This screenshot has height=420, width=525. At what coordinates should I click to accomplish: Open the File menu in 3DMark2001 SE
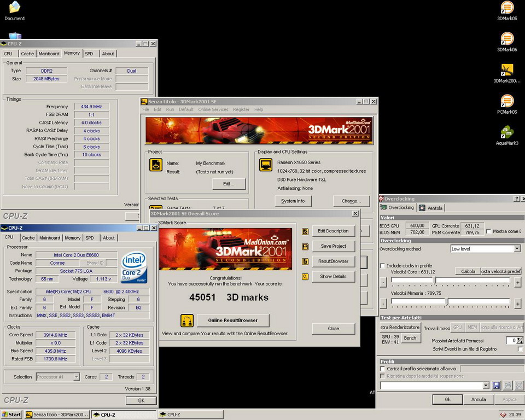(x=145, y=109)
